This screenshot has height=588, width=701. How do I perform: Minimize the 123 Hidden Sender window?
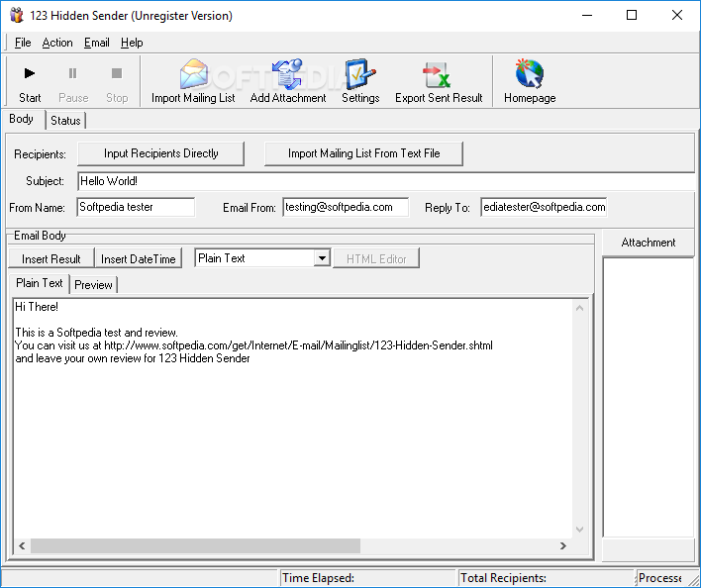tap(587, 15)
